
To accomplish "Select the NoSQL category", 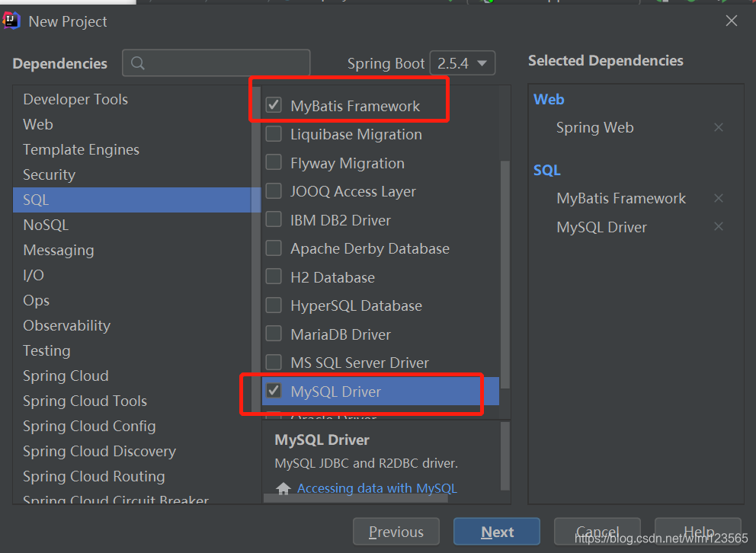I will coord(137,225).
